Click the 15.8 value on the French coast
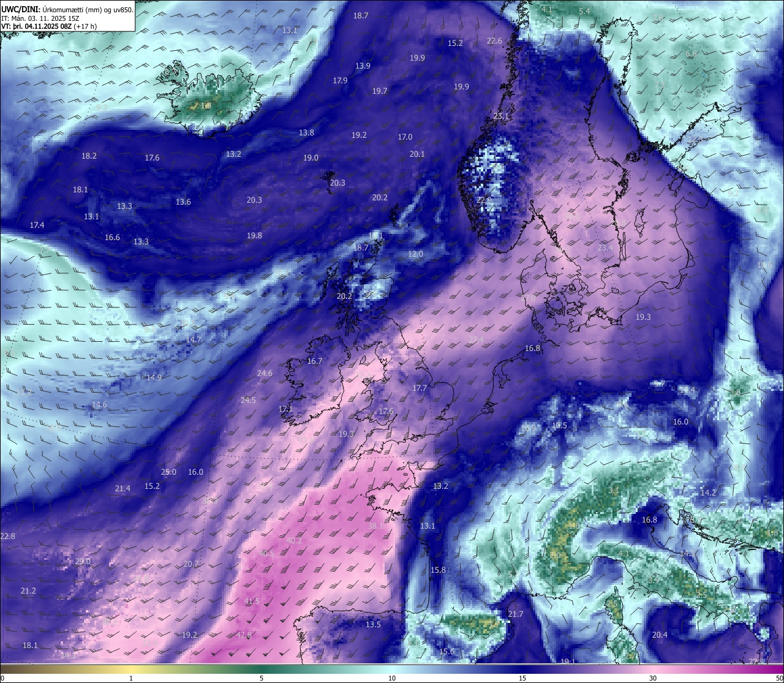Viewport: 784px width, 683px height. point(438,570)
